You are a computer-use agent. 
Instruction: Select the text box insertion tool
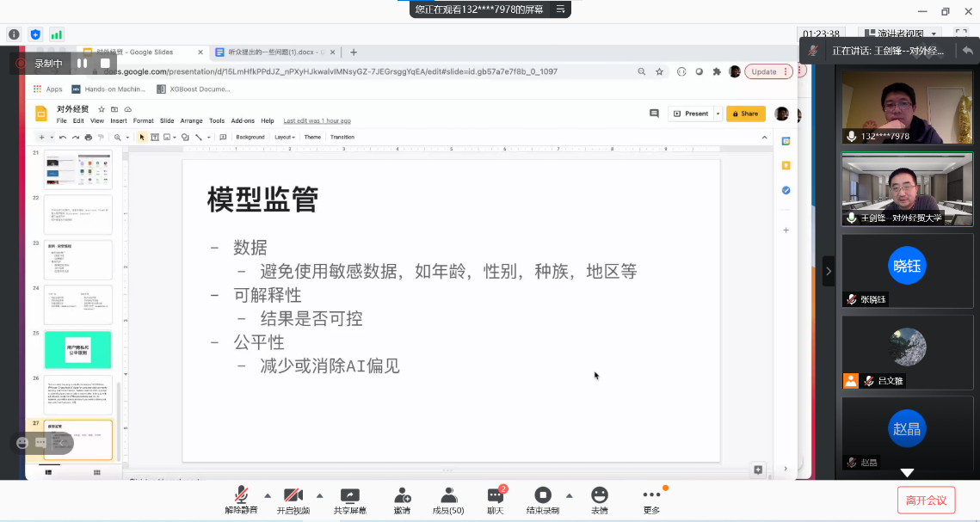pyautogui.click(x=155, y=137)
